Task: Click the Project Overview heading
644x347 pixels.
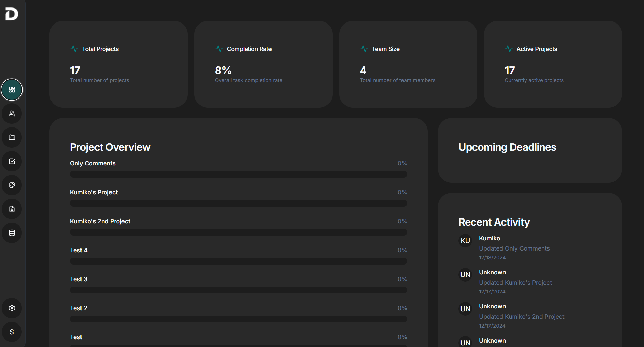Action: pyautogui.click(x=110, y=147)
